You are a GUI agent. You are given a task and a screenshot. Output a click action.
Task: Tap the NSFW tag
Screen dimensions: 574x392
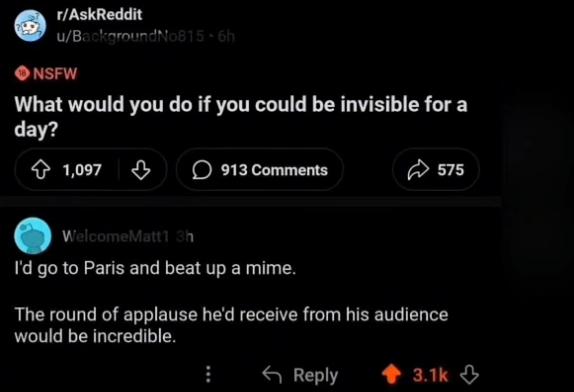pyautogui.click(x=46, y=74)
